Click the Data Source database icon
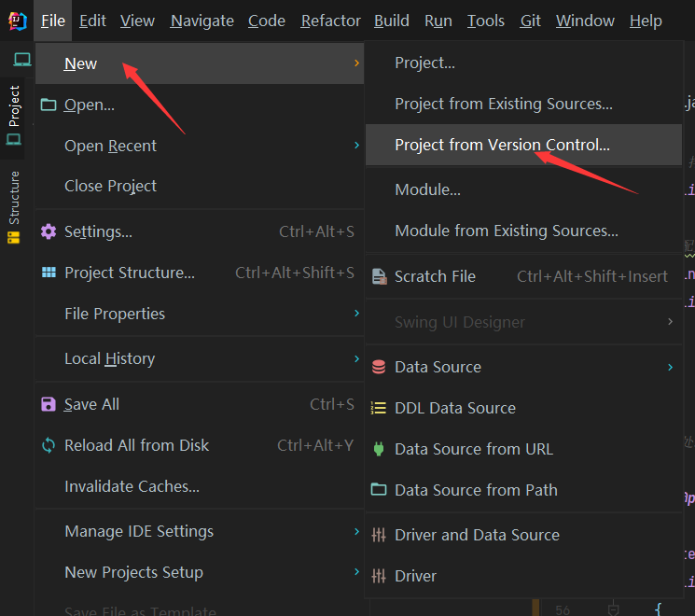Viewport: 695px width, 616px height. (x=379, y=367)
